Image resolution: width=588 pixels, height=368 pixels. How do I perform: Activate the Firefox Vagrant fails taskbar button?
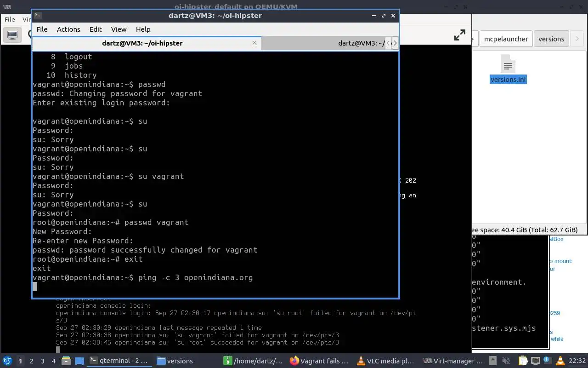320,361
